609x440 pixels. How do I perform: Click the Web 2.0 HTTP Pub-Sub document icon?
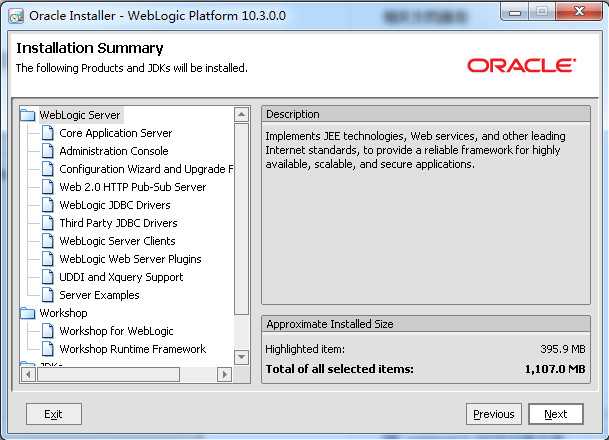(x=48, y=187)
